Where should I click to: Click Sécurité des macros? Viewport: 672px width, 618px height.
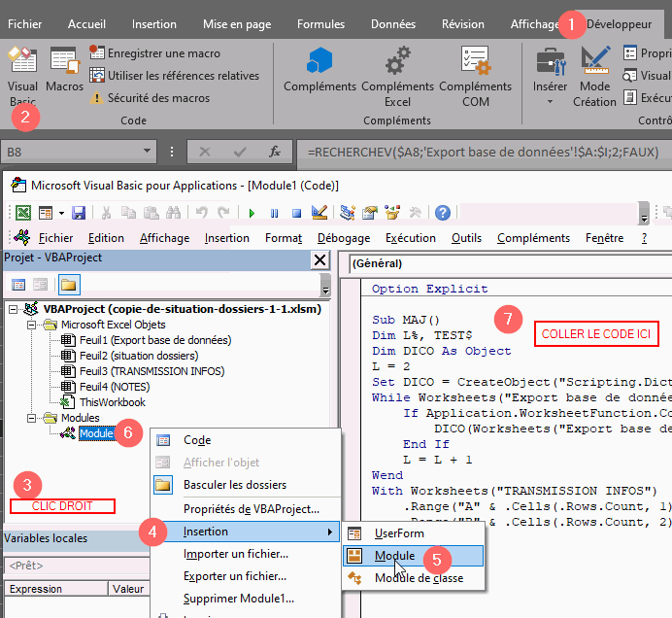coord(158,98)
